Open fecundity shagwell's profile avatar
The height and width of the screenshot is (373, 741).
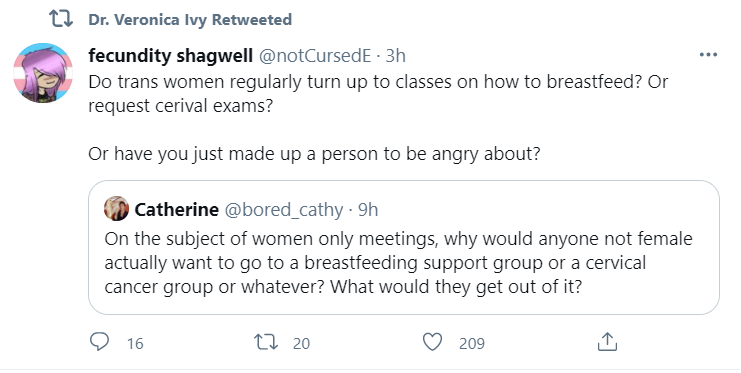pyautogui.click(x=43, y=73)
